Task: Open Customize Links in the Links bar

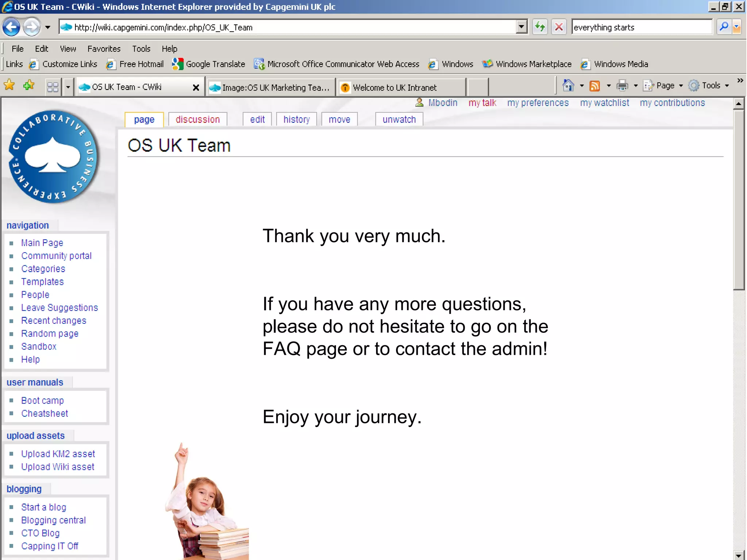Action: [63, 64]
